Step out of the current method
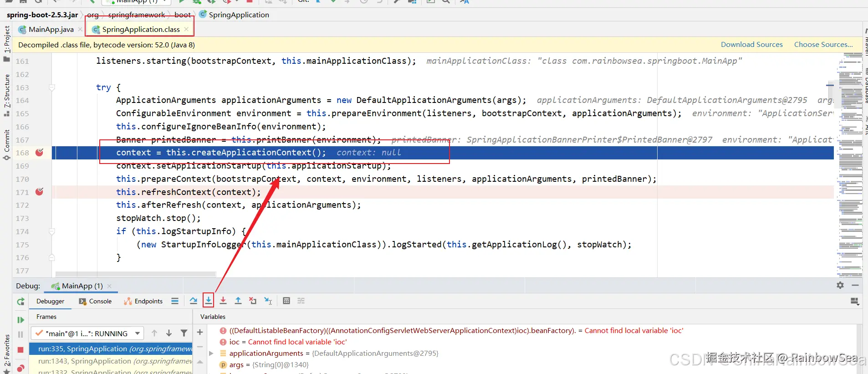The height and width of the screenshot is (374, 868). click(238, 301)
